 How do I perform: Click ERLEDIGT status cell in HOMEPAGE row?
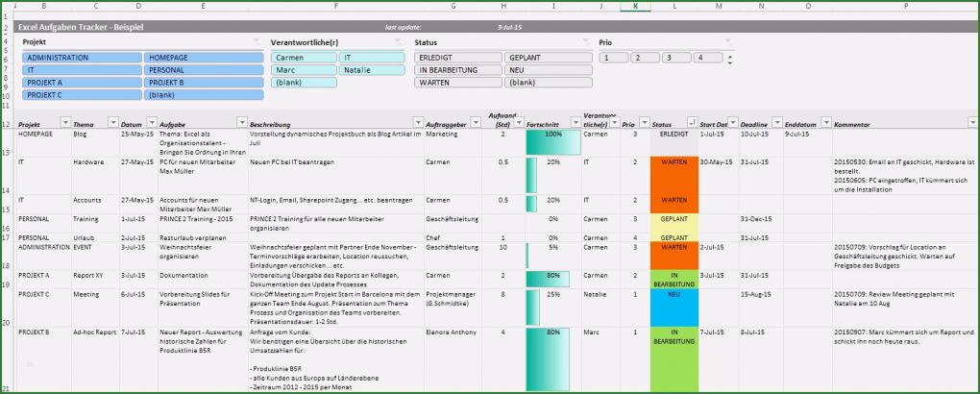674,142
